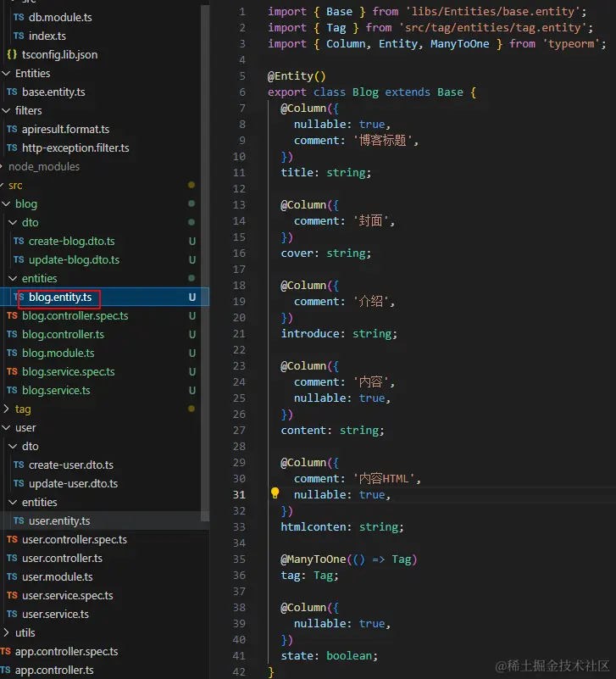Click the TS icon beside base.entity.ts

[x=12, y=92]
